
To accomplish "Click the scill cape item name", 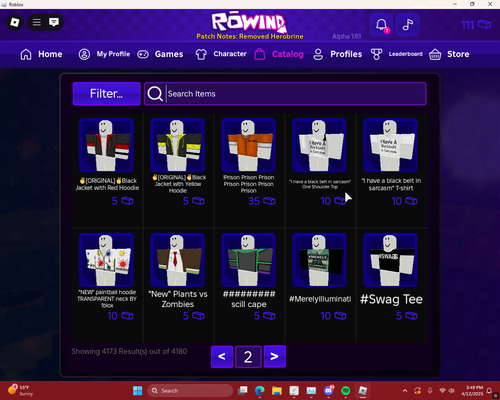I will 249,299.
